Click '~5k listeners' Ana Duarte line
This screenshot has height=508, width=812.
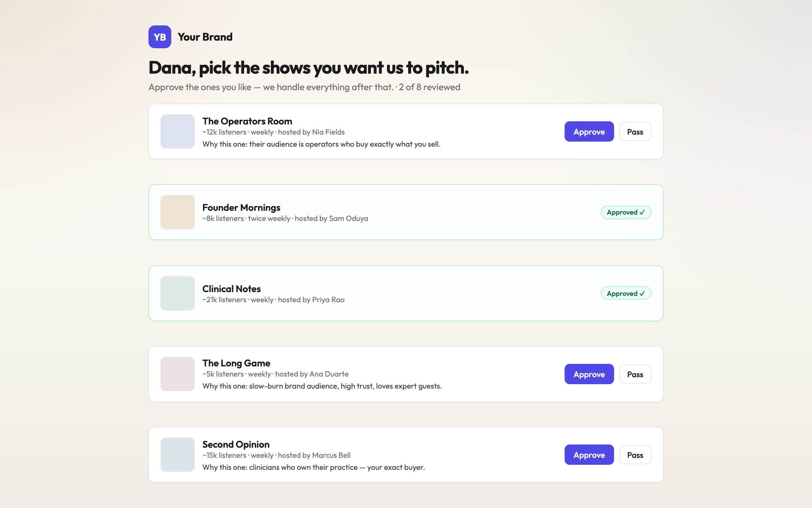(275, 374)
